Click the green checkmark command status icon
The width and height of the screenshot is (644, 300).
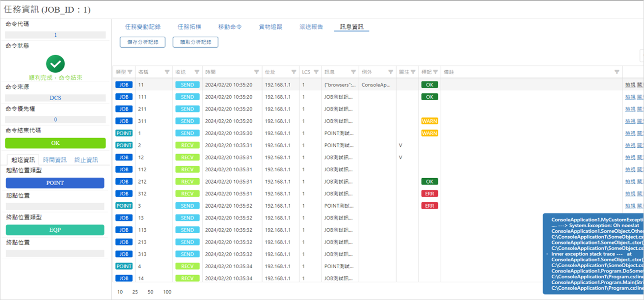click(55, 63)
